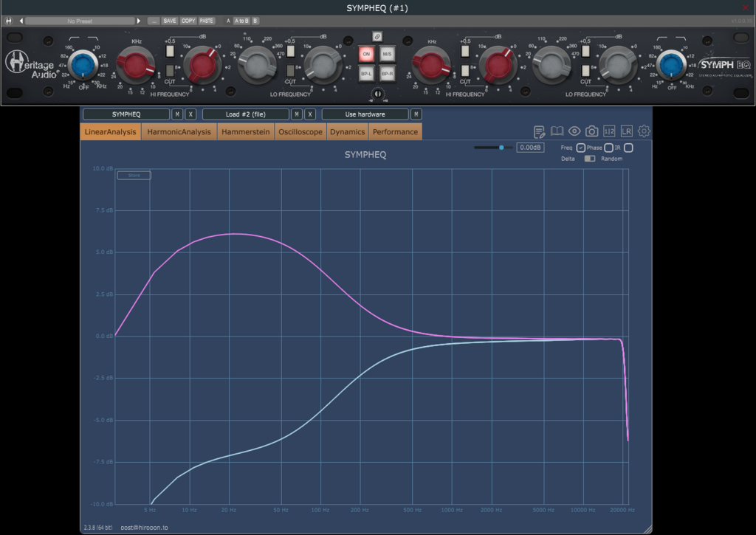Click the PASTE preset button
The height and width of the screenshot is (535, 756).
(x=207, y=21)
